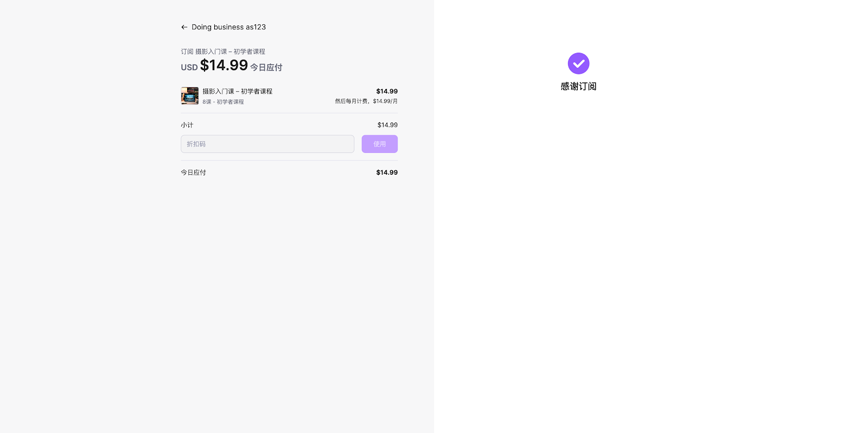Click the bottom 今日应付 total label
868x433 pixels.
pyautogui.click(x=193, y=173)
